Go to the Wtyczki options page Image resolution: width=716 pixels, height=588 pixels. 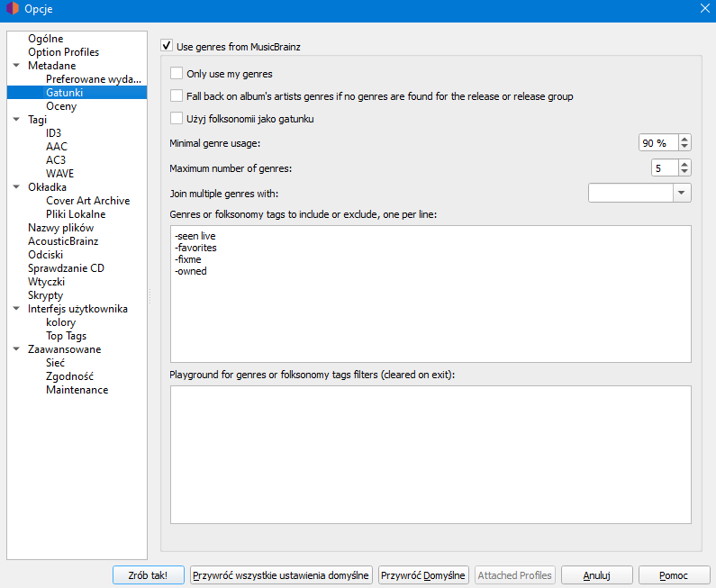click(x=46, y=282)
